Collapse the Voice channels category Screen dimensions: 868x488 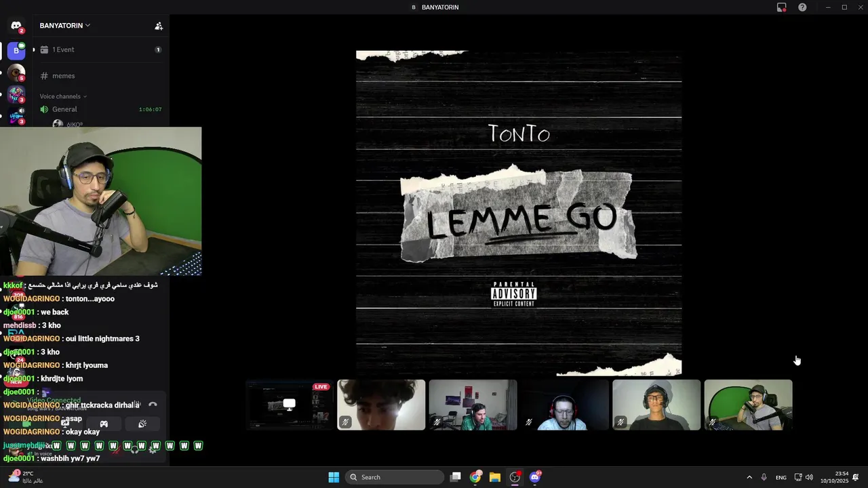click(x=63, y=96)
